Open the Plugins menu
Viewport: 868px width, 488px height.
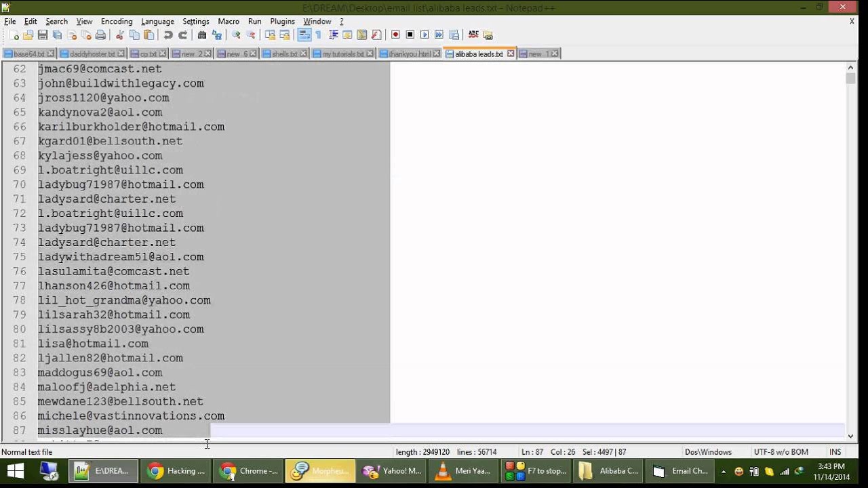coord(282,22)
